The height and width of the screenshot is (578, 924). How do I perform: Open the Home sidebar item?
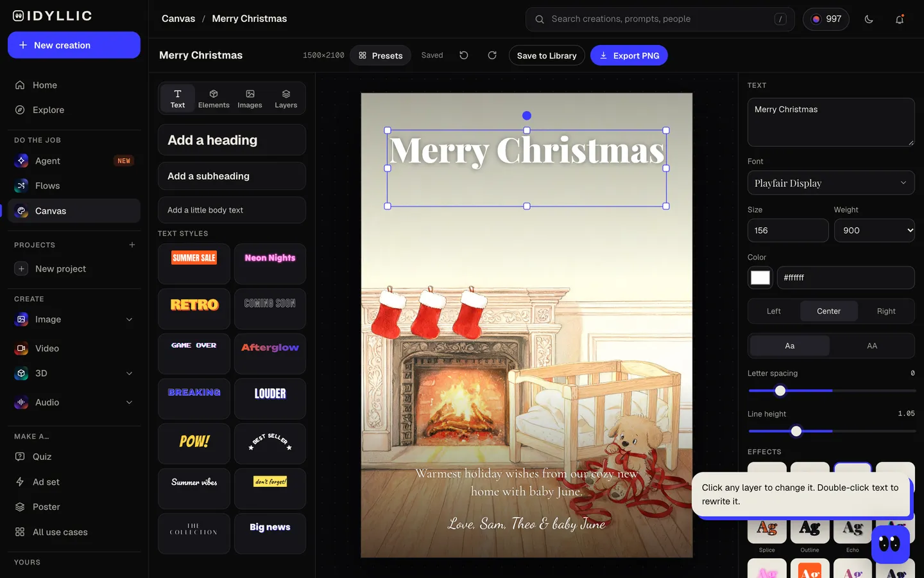tap(74, 85)
